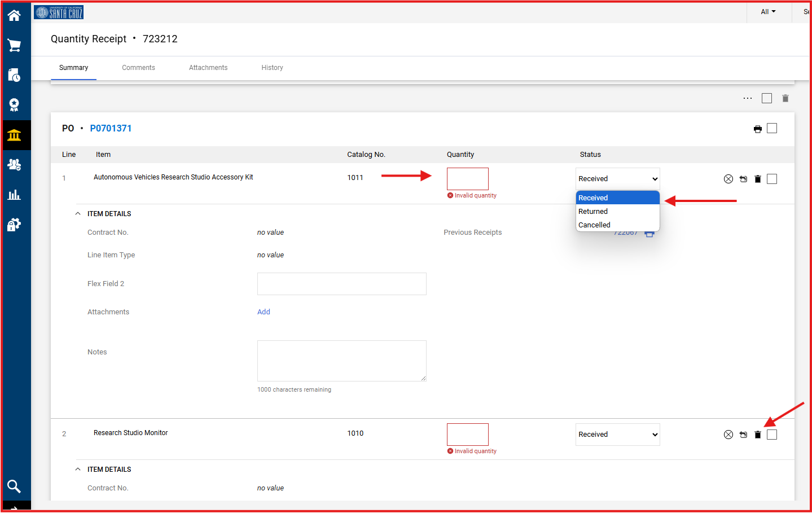Open the home icon in sidebar
This screenshot has height=513, width=812.
(14, 15)
